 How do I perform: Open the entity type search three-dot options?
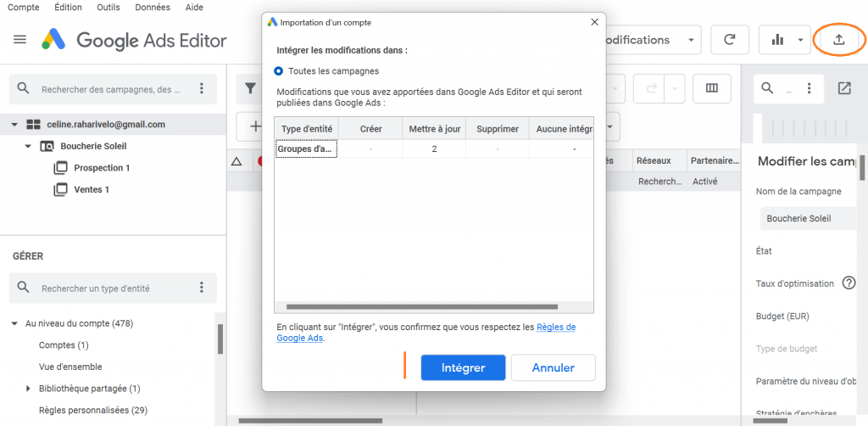(x=202, y=287)
